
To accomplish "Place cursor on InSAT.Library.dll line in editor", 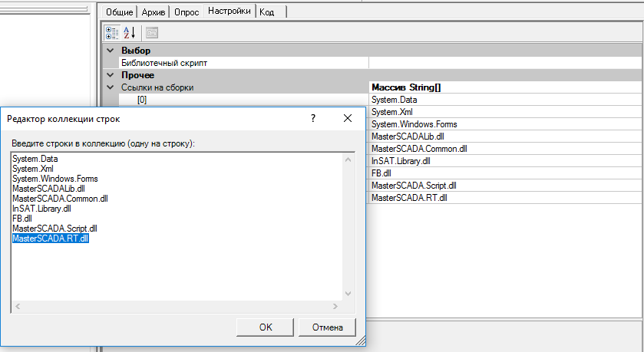I will click(41, 209).
